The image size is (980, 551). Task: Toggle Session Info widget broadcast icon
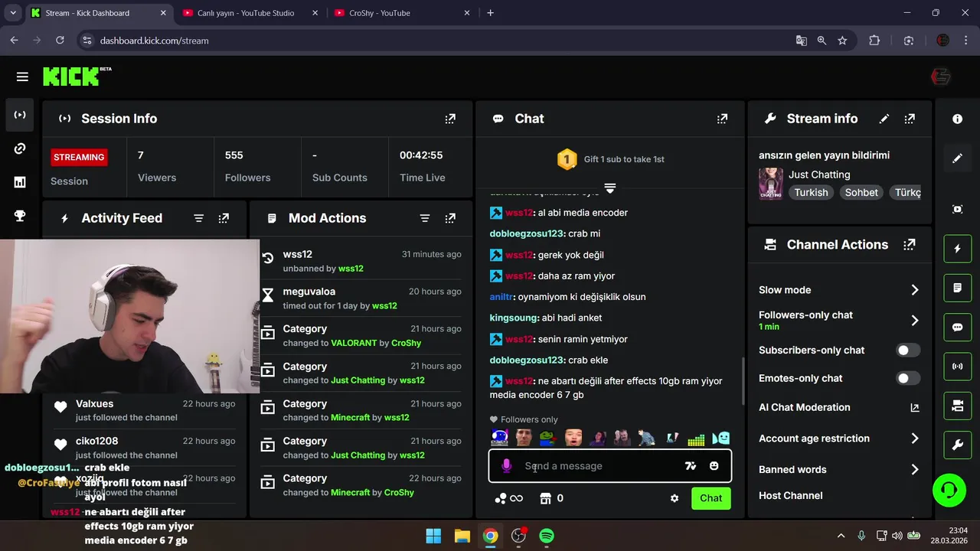(x=958, y=366)
